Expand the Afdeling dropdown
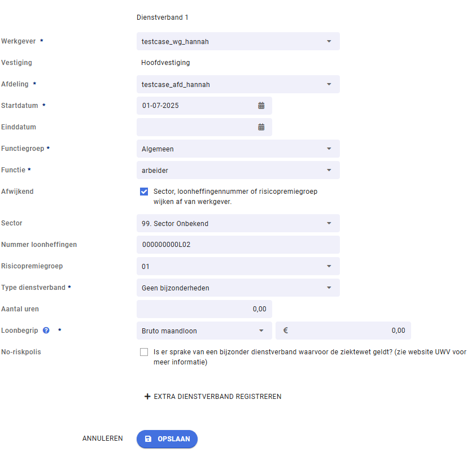 tap(238, 84)
